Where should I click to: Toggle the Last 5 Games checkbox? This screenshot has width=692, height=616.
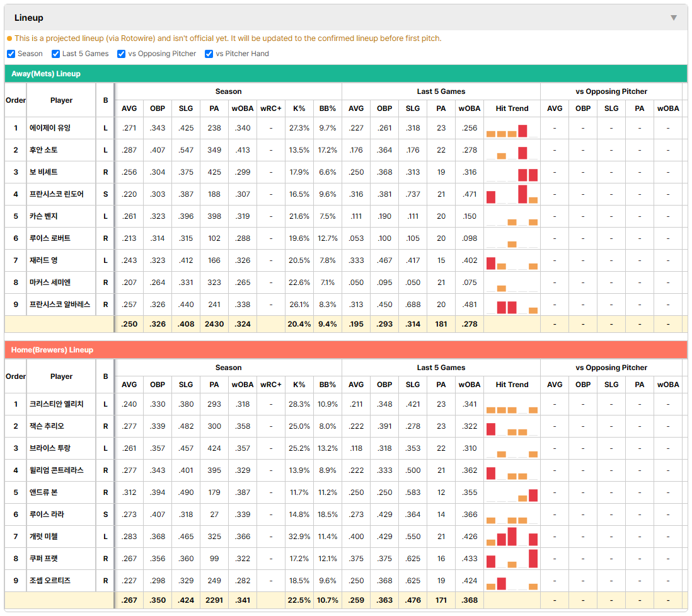click(x=55, y=54)
